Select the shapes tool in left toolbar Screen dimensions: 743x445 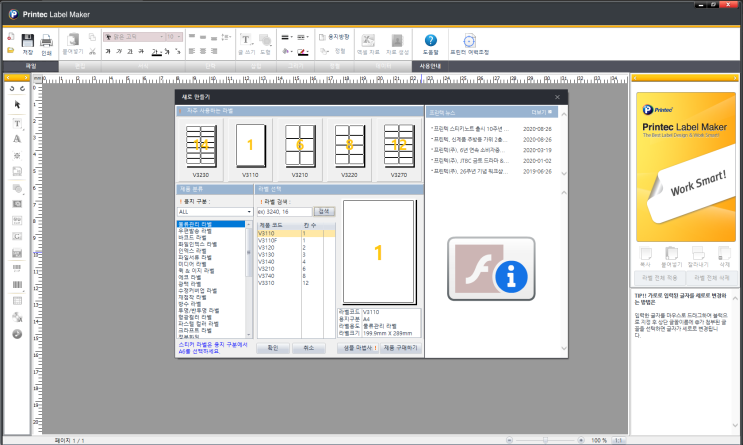17,189
